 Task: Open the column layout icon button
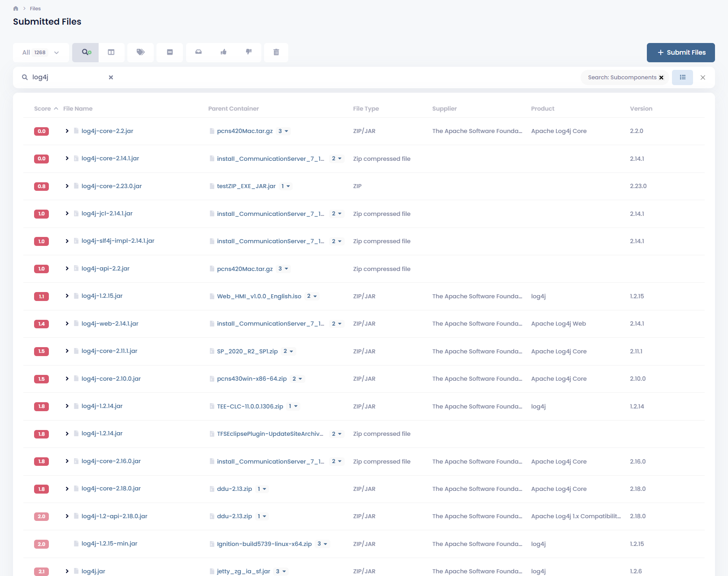click(x=111, y=52)
